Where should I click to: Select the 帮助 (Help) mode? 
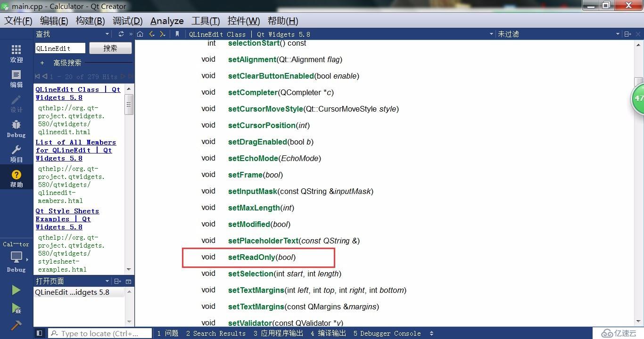click(x=16, y=178)
